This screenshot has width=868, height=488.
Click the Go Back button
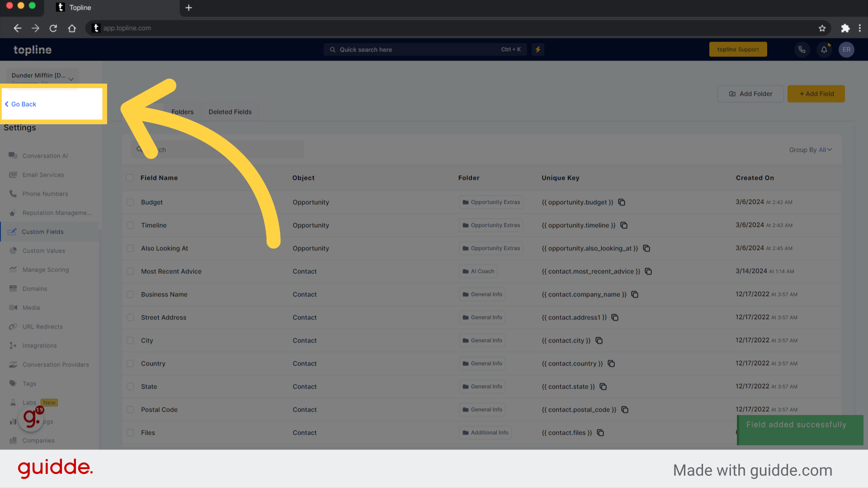tap(21, 104)
